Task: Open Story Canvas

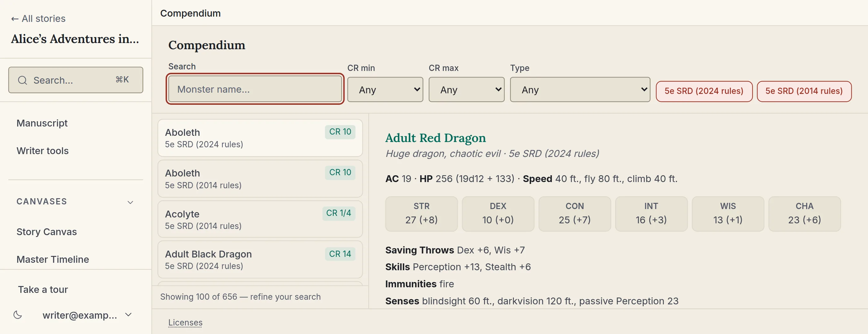Action: tap(46, 232)
